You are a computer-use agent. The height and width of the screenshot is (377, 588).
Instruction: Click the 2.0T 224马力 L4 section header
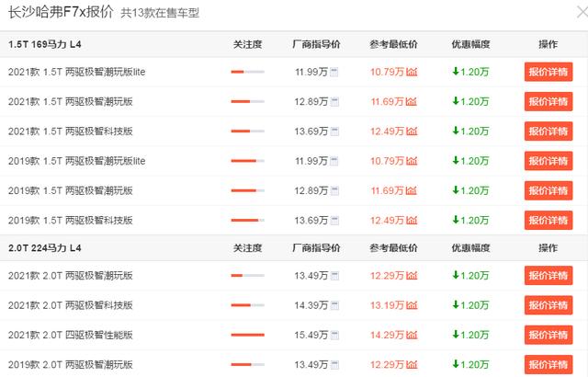[45, 248]
